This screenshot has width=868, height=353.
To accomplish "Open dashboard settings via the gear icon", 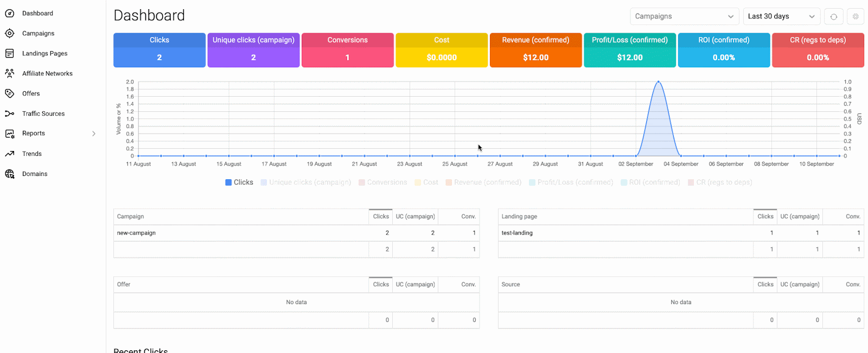I will coord(856,16).
